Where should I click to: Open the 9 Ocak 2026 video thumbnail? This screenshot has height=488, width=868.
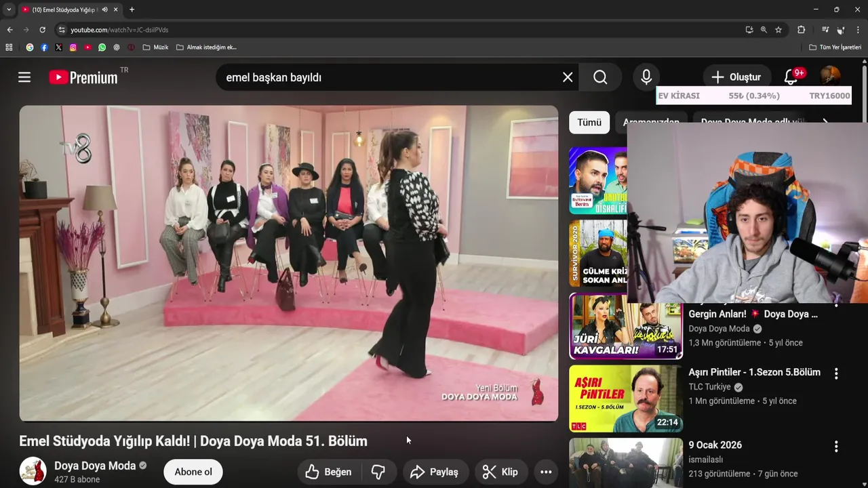click(x=626, y=463)
